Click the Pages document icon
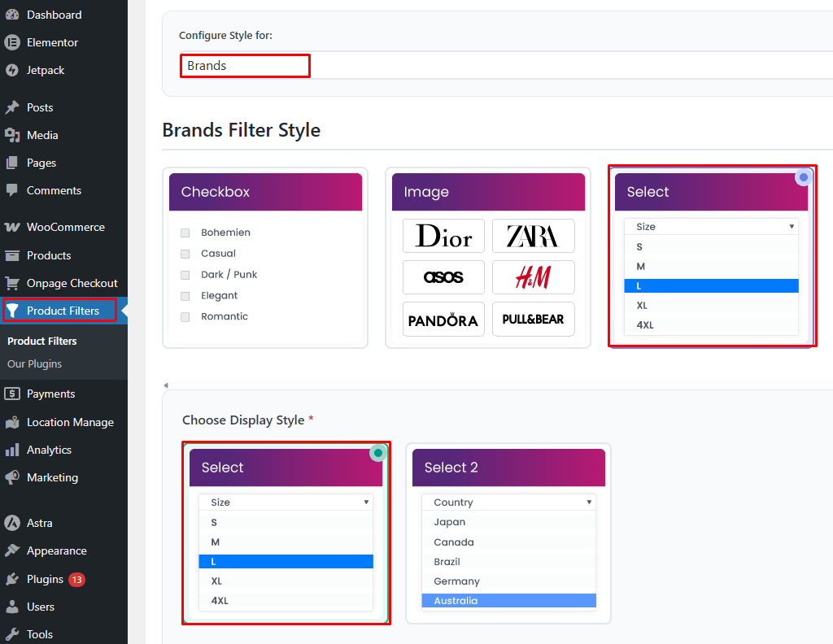Screen dimensions: 833x644 click(x=12, y=163)
